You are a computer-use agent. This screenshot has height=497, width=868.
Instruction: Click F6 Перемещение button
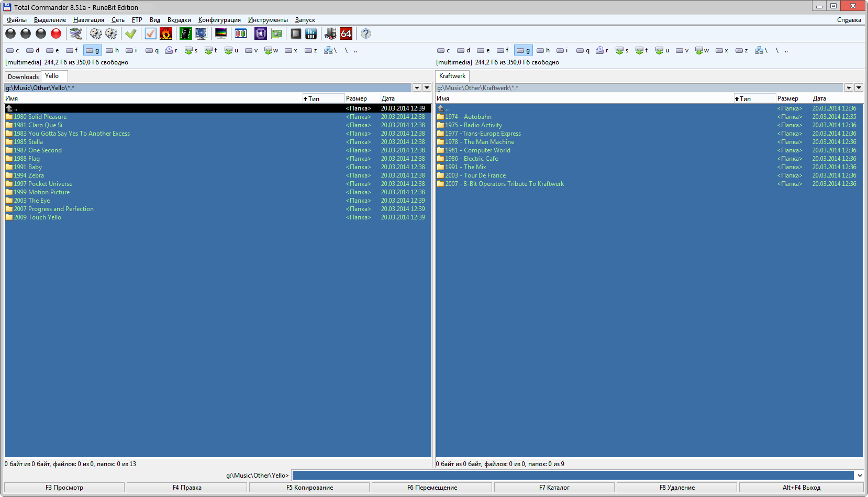[432, 487]
